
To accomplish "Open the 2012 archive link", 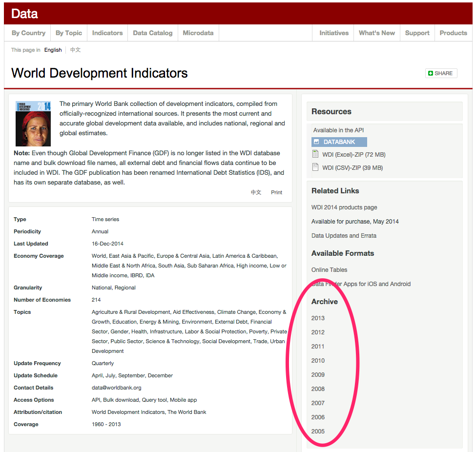I will point(318,332).
